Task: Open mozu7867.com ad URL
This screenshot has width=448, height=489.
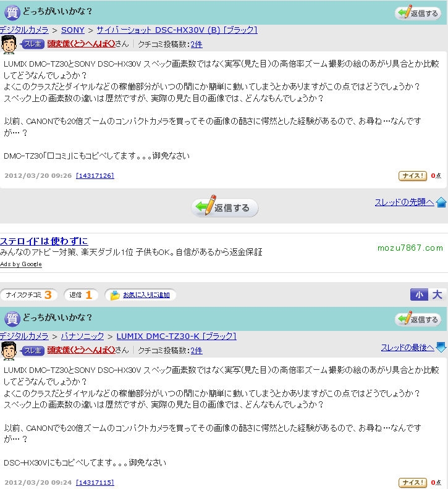Action: (410, 248)
